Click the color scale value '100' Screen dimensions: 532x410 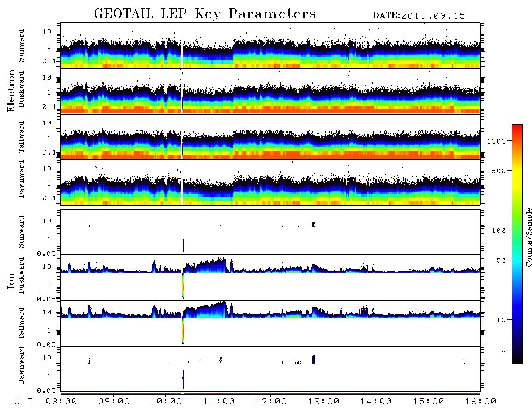[x=498, y=231]
